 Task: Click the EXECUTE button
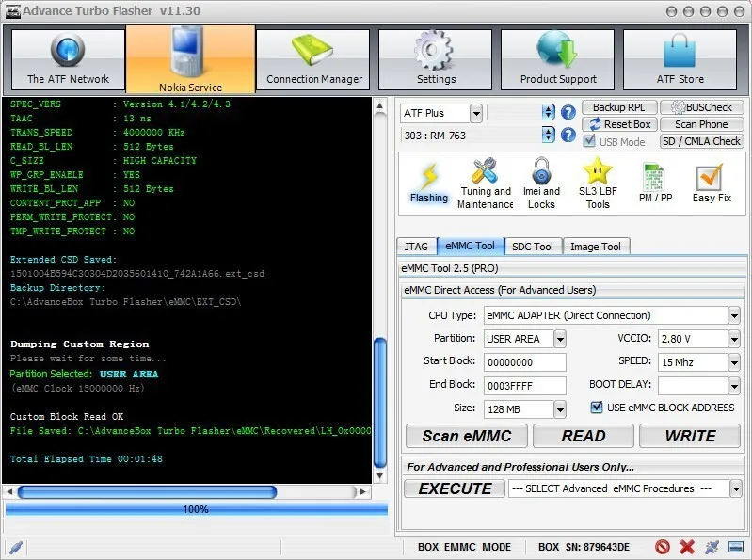click(x=455, y=488)
